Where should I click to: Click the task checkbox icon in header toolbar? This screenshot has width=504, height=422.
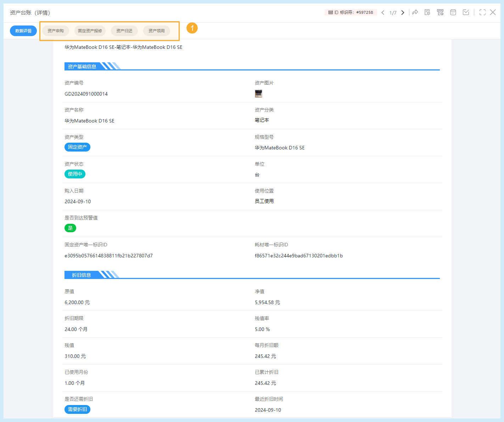[x=466, y=12]
